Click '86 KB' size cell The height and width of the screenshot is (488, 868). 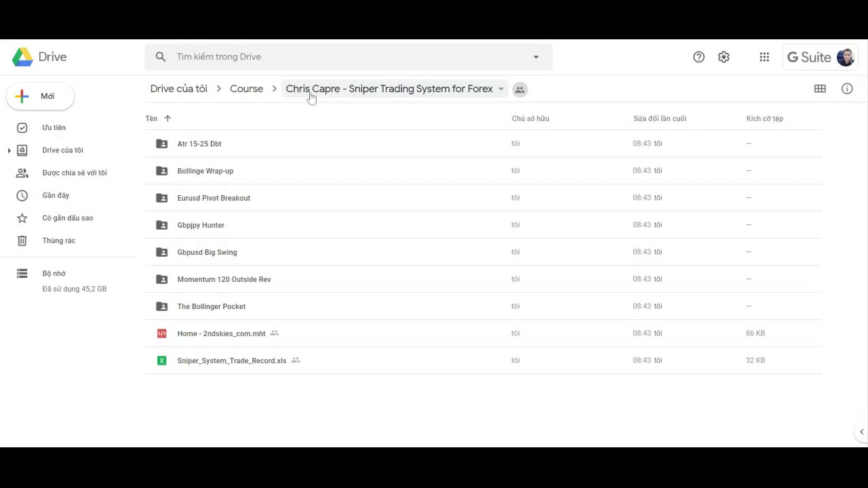pyautogui.click(x=755, y=333)
